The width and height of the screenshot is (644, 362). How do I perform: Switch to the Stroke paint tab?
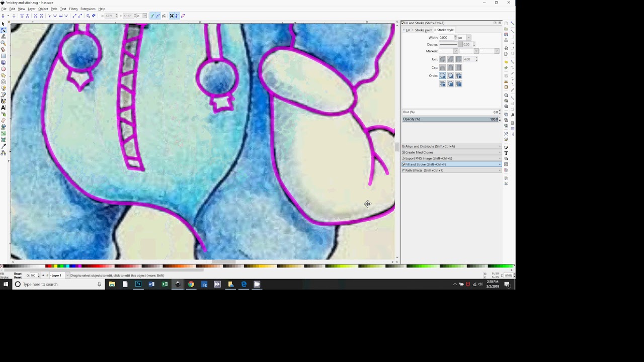(423, 30)
